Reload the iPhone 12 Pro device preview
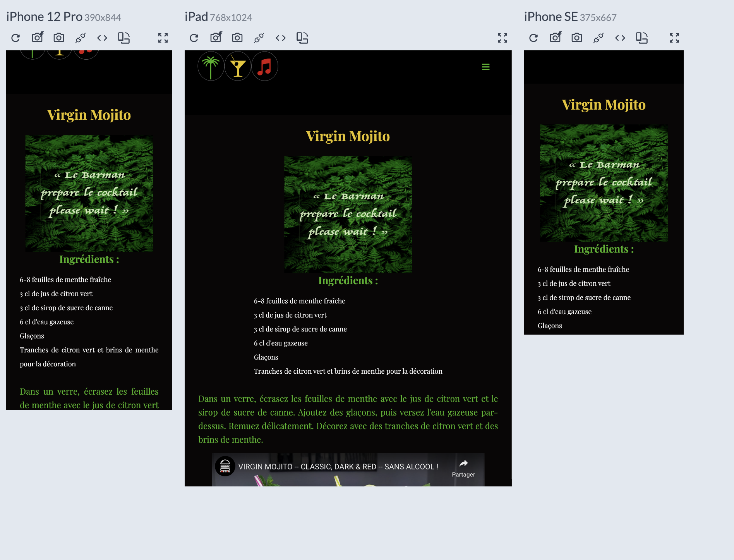734x560 pixels. (x=15, y=38)
